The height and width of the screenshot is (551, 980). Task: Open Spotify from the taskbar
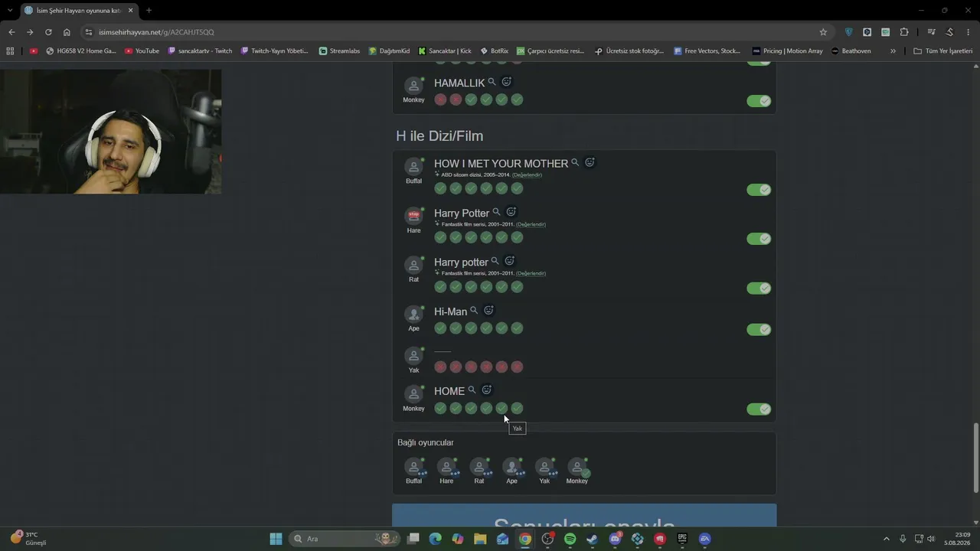(x=570, y=539)
